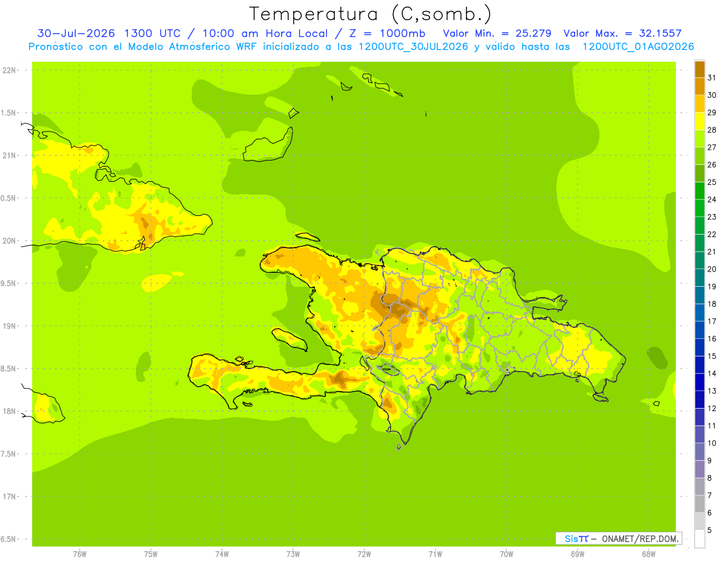Click the legend value label 24
The width and height of the screenshot is (728, 562).
pos(712,199)
